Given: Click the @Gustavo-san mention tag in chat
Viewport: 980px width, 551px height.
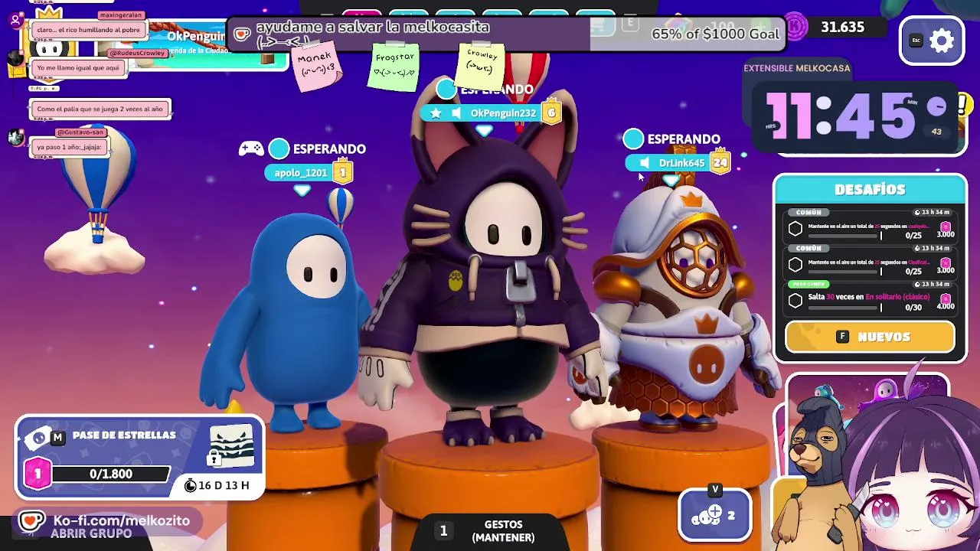Looking at the screenshot, I should [x=80, y=132].
